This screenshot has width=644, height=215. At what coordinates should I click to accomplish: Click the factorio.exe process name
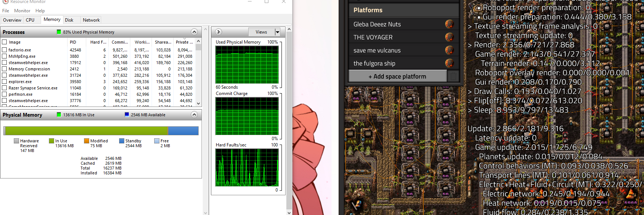(x=20, y=50)
